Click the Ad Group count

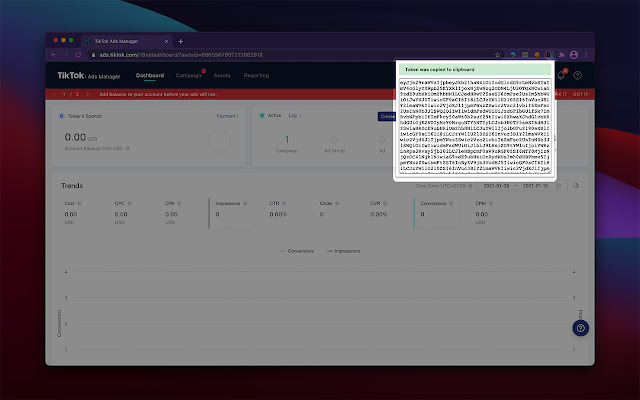click(334, 140)
